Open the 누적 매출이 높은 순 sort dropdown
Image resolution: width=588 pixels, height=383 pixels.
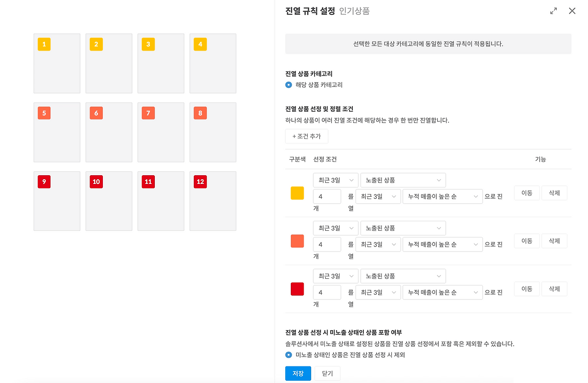click(x=442, y=196)
